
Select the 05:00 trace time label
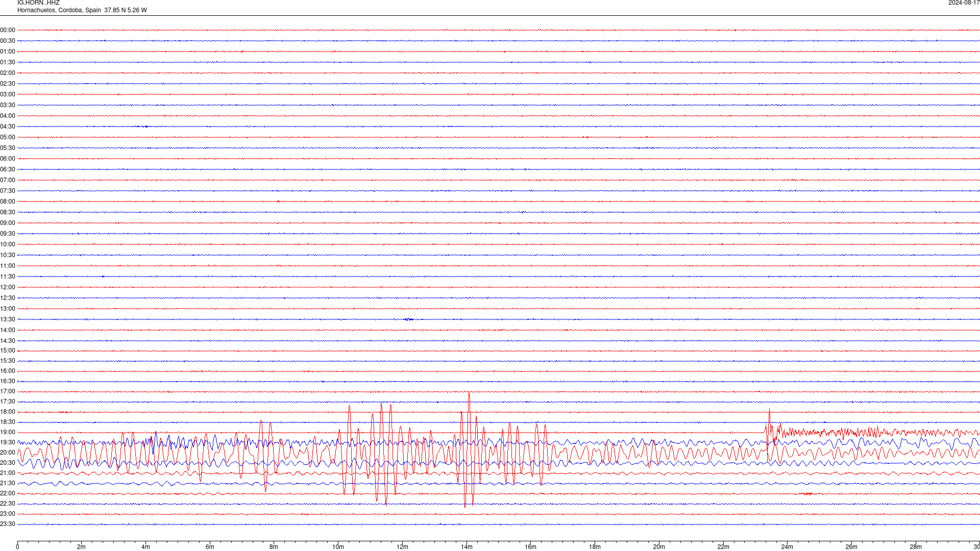tap(8, 137)
